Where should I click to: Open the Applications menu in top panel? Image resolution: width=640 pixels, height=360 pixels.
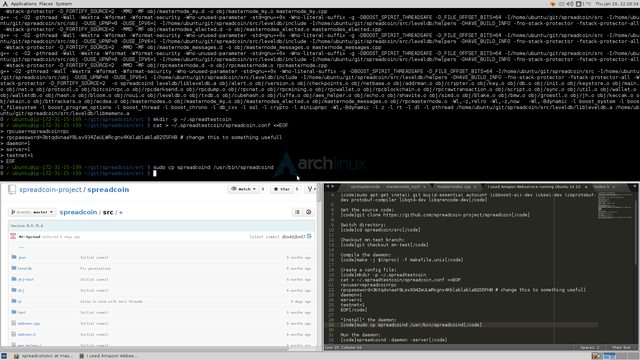coord(23,4)
